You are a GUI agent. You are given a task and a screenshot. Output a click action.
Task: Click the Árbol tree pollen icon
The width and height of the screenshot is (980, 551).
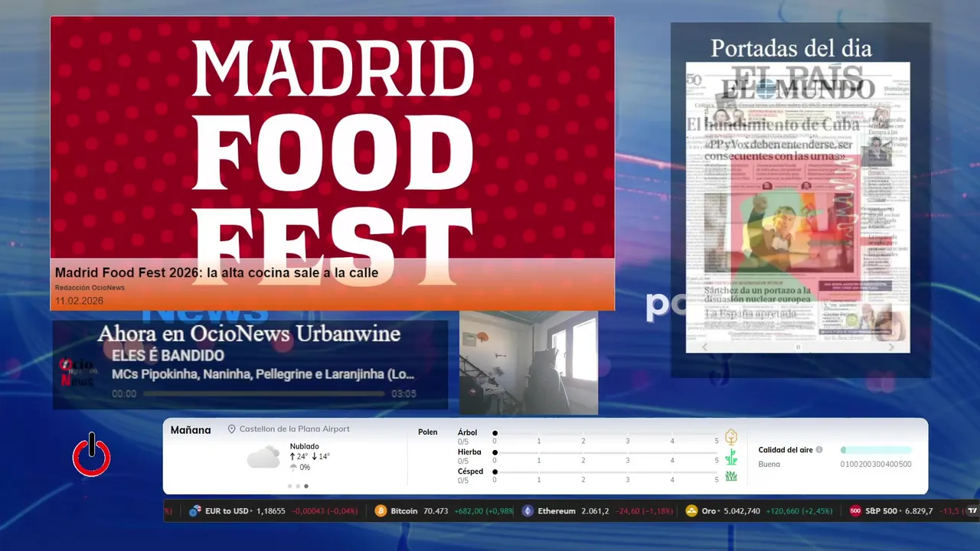coord(731,437)
